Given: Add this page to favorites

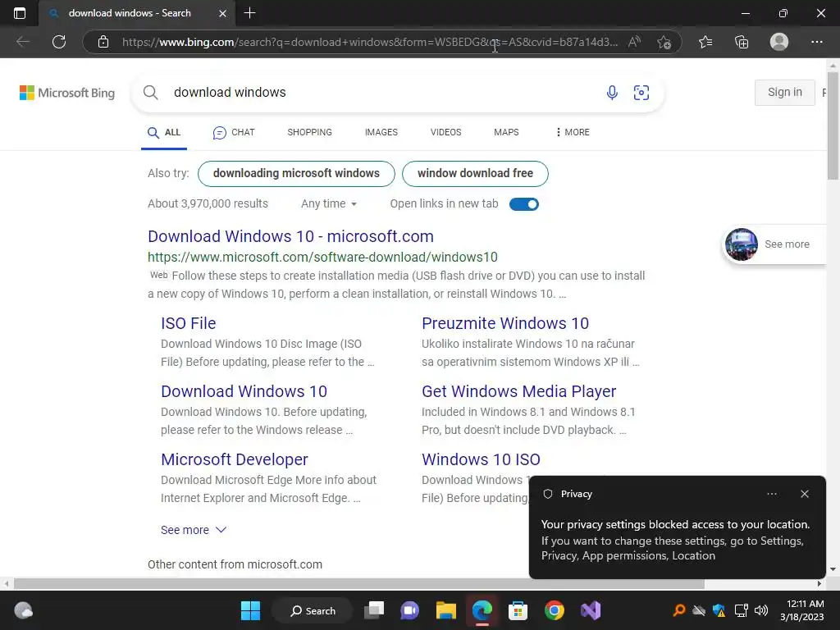Looking at the screenshot, I should pos(664,42).
